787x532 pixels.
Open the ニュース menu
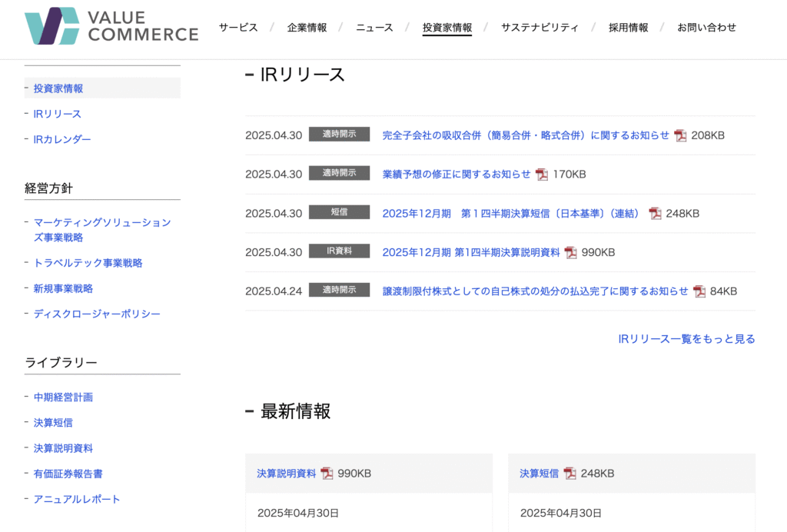374,28
